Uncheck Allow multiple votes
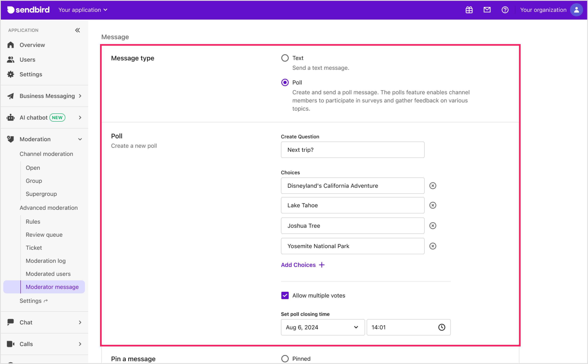The width and height of the screenshot is (588, 364). click(x=285, y=295)
